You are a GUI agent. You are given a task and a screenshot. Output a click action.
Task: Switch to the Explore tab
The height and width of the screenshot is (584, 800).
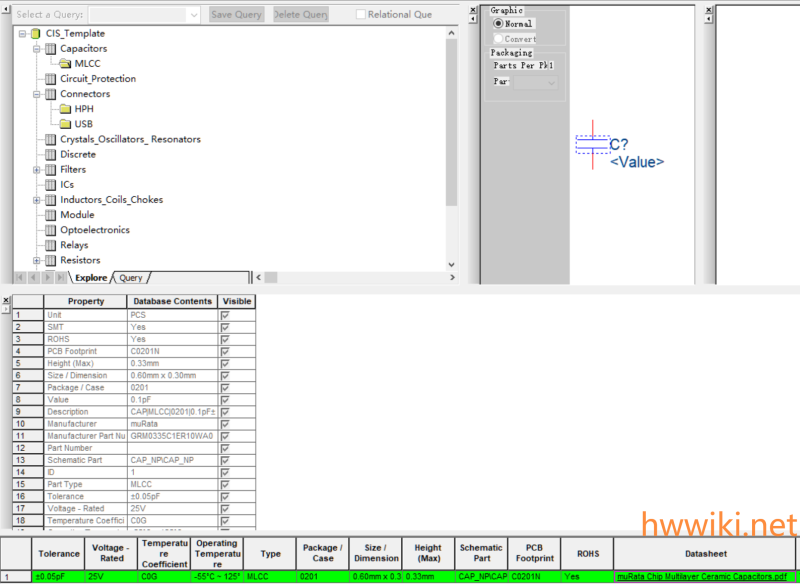pos(91,278)
